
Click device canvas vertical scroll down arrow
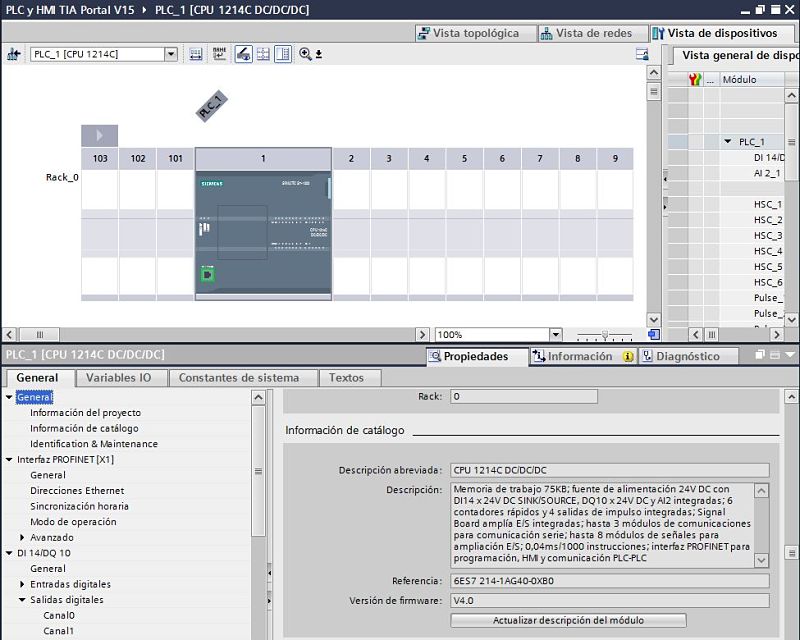654,319
